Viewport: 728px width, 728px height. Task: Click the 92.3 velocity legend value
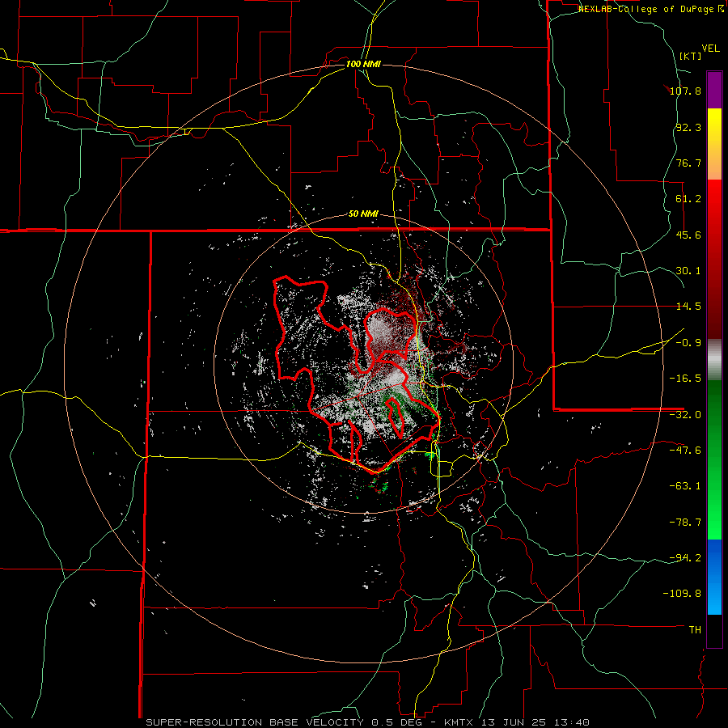pyautogui.click(x=688, y=127)
